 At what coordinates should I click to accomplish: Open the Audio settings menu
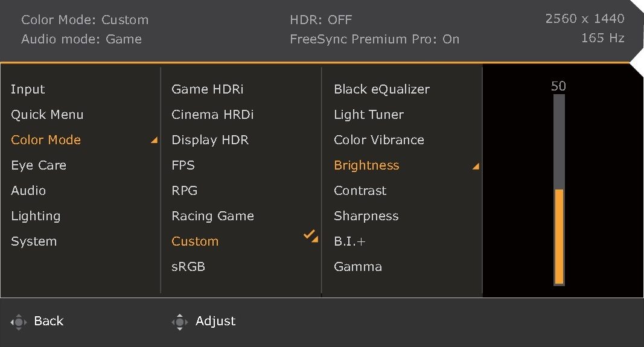click(28, 191)
